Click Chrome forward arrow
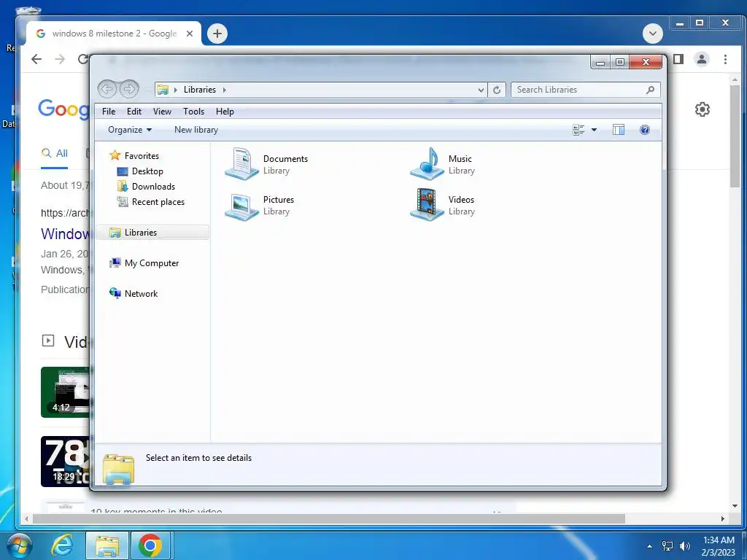 [x=60, y=59]
